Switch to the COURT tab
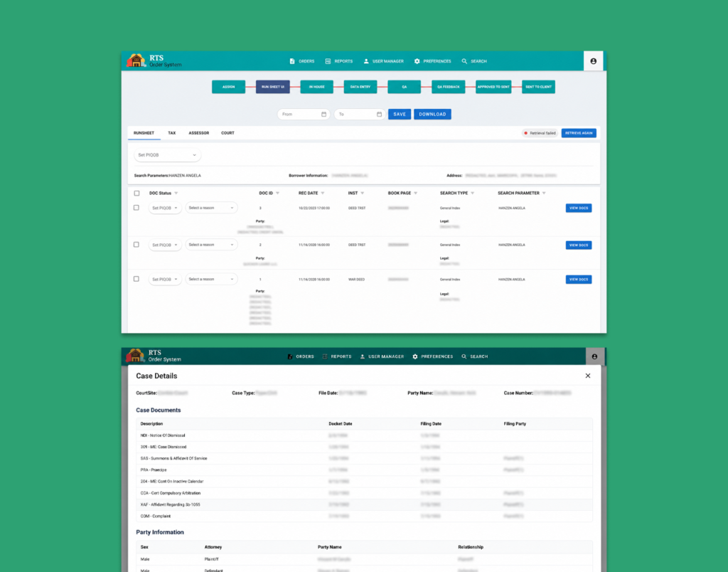Screen dimensions: 728x572 (227, 133)
